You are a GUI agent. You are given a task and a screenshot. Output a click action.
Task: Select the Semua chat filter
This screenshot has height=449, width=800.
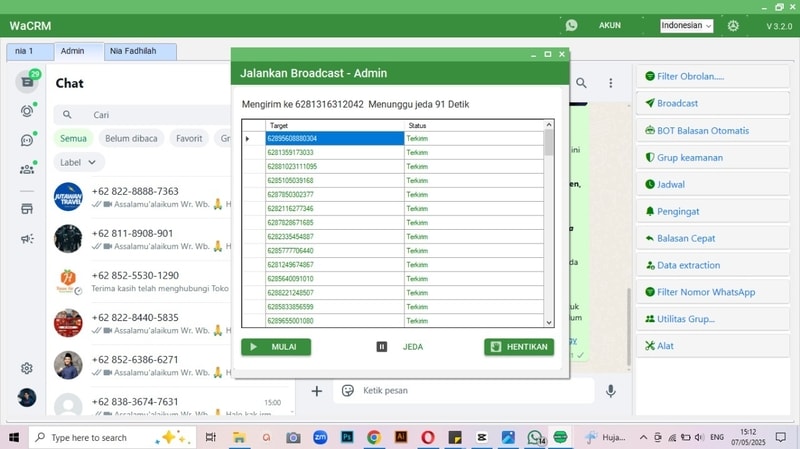tap(73, 138)
